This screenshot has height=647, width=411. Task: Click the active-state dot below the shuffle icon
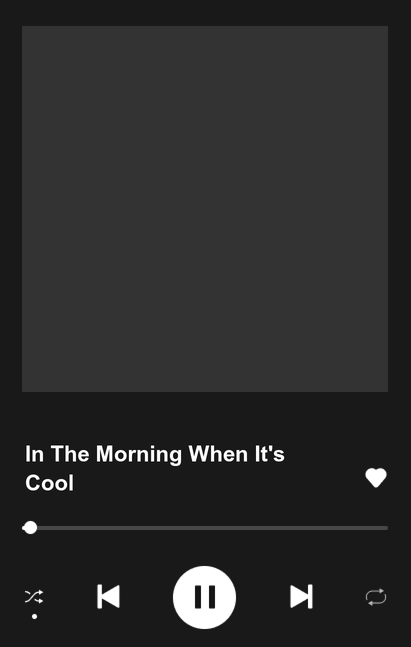click(x=35, y=616)
